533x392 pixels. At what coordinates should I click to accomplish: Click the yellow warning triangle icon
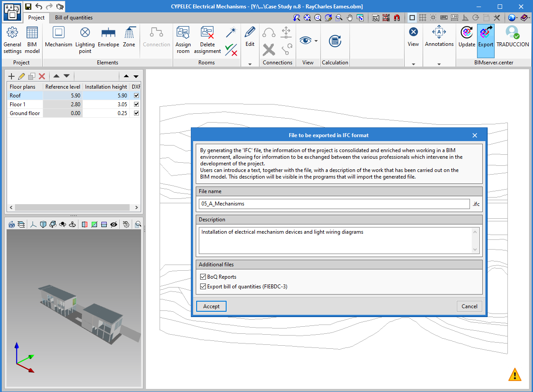click(x=514, y=375)
